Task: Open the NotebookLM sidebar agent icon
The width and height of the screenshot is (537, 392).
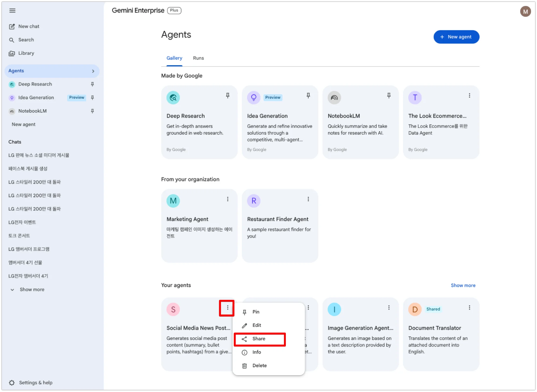Action: tap(12, 111)
